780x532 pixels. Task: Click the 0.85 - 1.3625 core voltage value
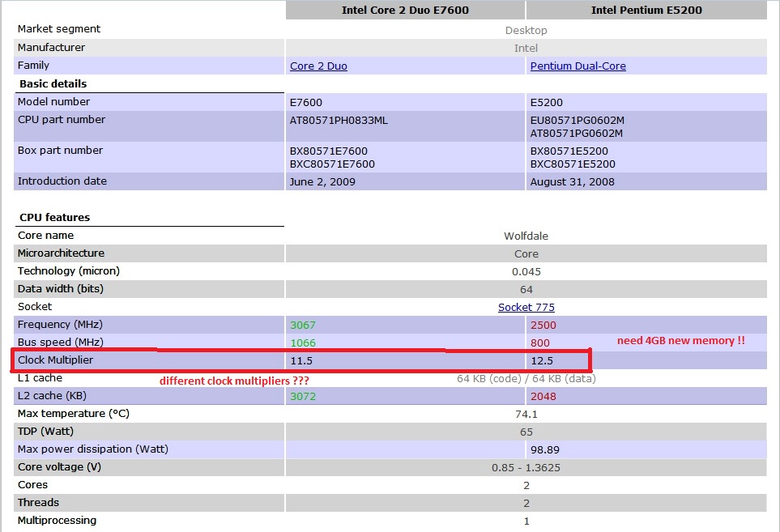(x=526, y=468)
